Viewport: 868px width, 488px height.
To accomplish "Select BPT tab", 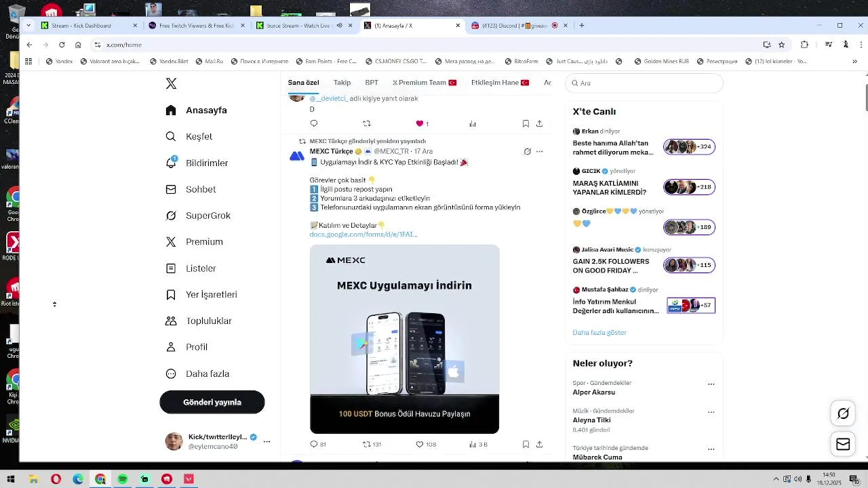I will (x=372, y=83).
